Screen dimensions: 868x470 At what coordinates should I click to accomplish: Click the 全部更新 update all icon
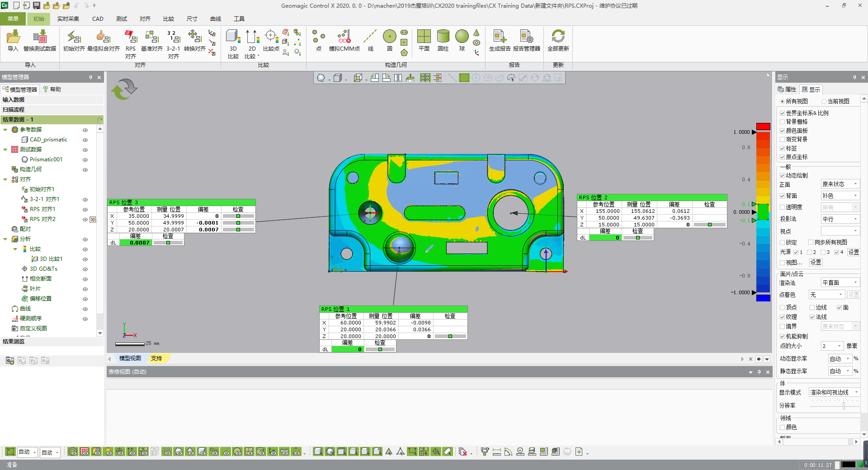point(558,37)
